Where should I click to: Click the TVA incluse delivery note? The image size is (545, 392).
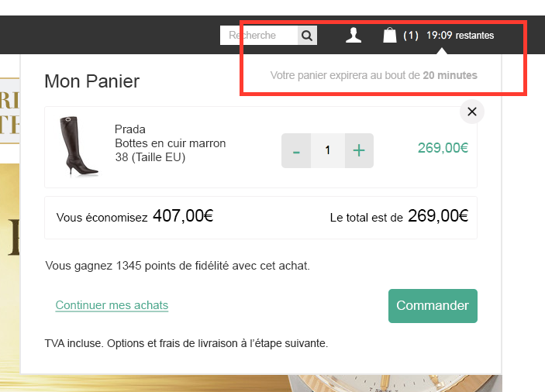(186, 343)
